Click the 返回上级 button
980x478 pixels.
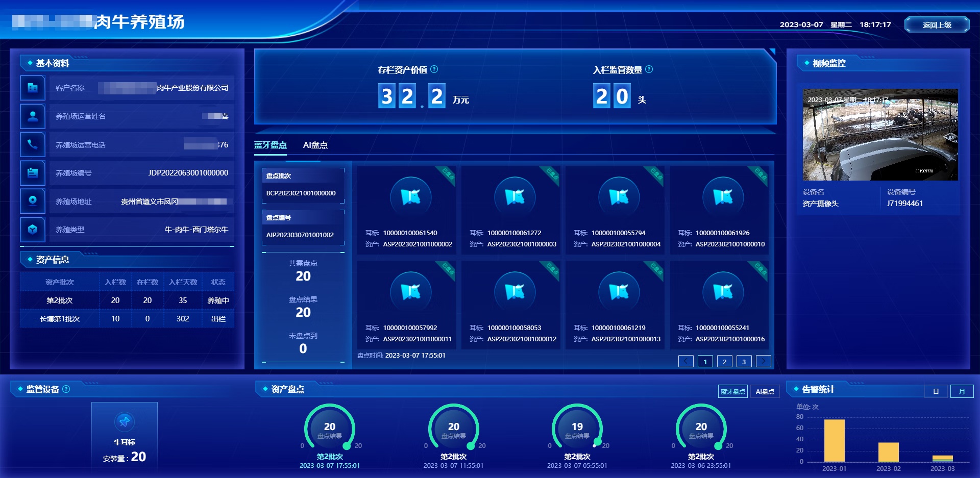pyautogui.click(x=937, y=24)
